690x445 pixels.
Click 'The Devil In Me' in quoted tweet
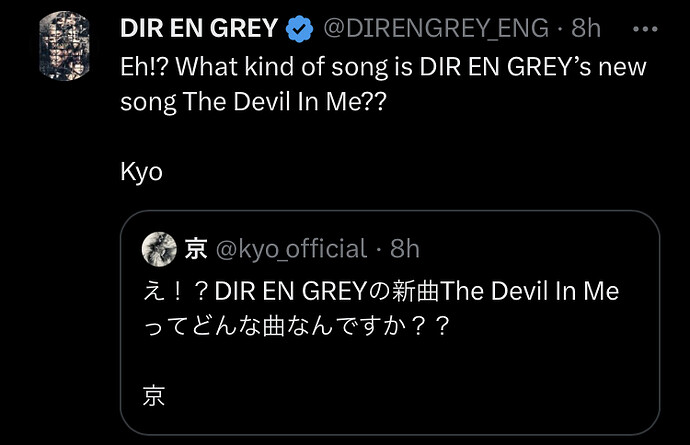(x=529, y=291)
